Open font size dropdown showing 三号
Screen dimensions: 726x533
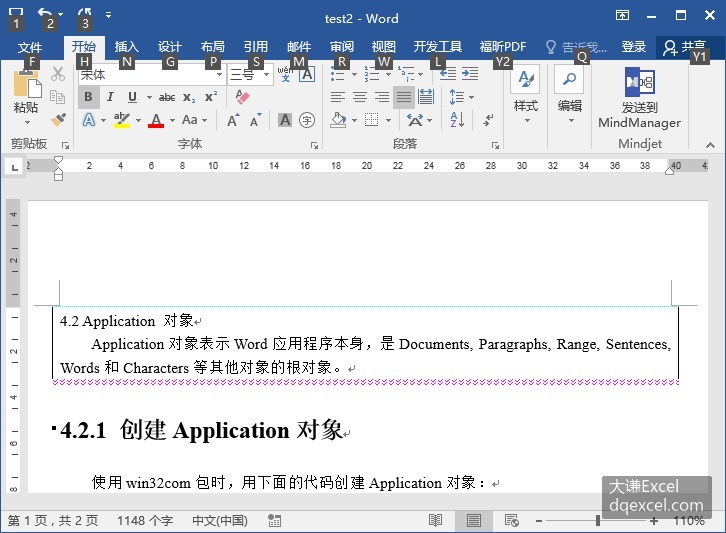click(x=267, y=74)
